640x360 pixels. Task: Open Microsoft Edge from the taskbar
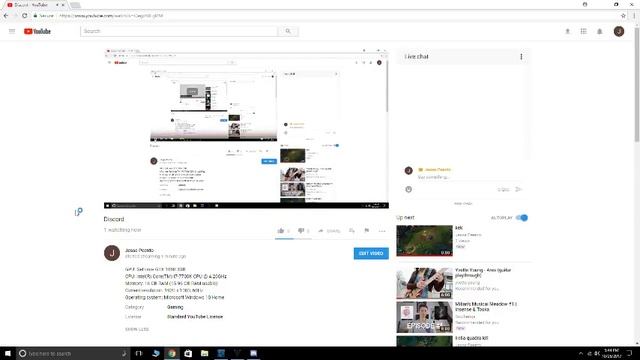pos(156,353)
